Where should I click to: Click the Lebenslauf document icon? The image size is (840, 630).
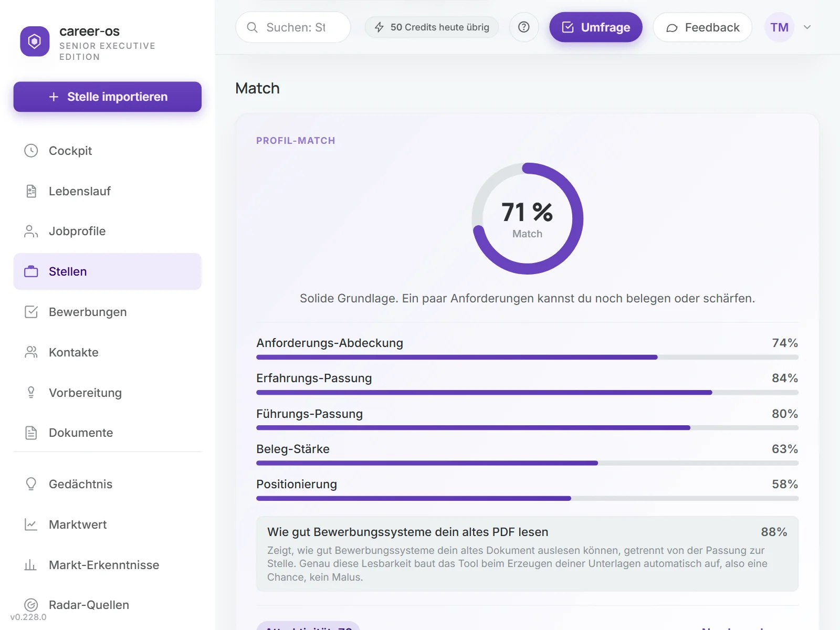tap(31, 191)
